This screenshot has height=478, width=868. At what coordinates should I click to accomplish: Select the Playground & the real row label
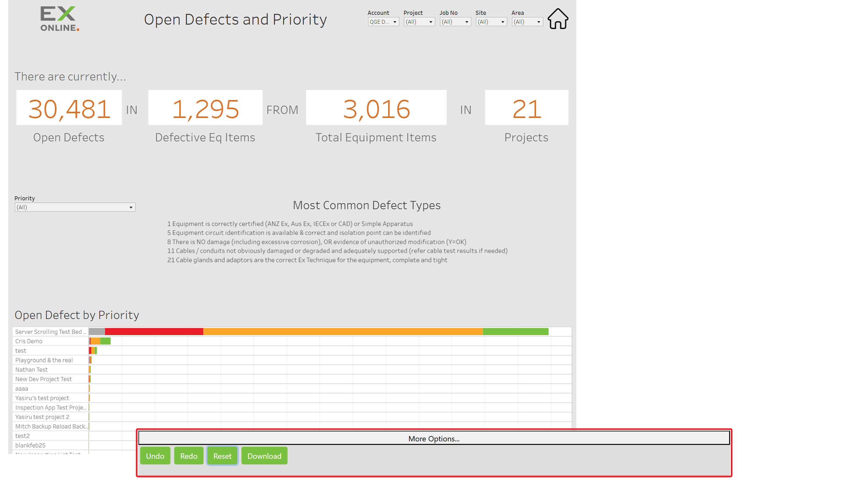pyautogui.click(x=44, y=360)
